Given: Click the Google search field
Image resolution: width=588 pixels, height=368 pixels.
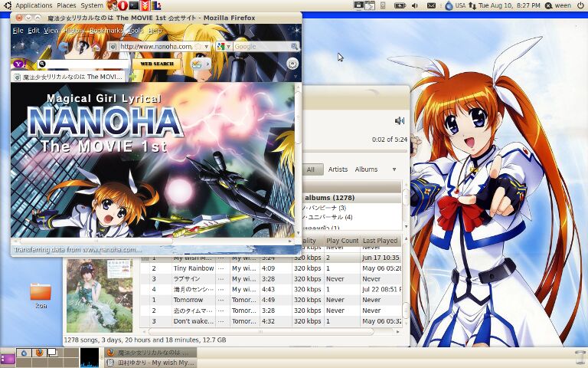Looking at the screenshot, I should pos(261,47).
